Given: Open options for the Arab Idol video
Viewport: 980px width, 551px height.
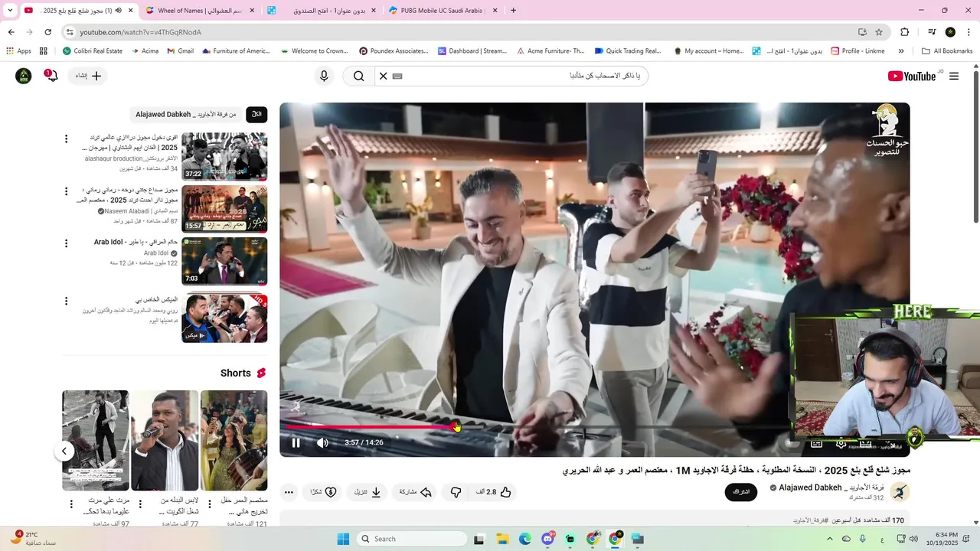Looking at the screenshot, I should pyautogui.click(x=67, y=243).
